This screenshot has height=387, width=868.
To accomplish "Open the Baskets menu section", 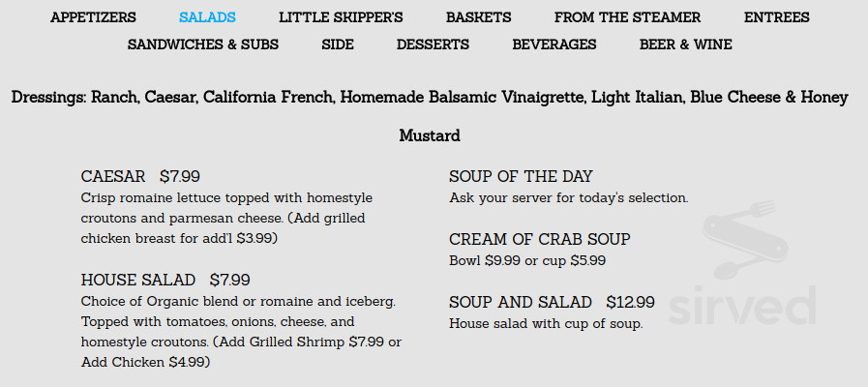I will (478, 17).
